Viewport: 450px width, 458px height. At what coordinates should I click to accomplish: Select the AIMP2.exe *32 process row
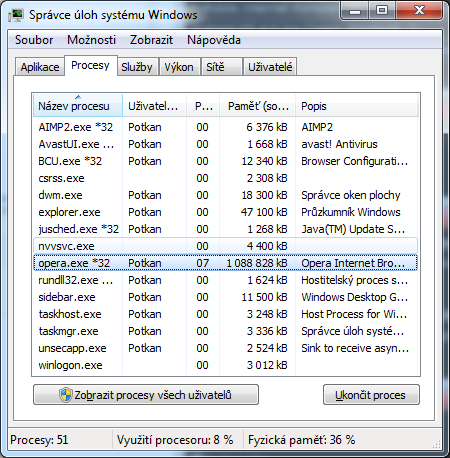[x=225, y=127]
